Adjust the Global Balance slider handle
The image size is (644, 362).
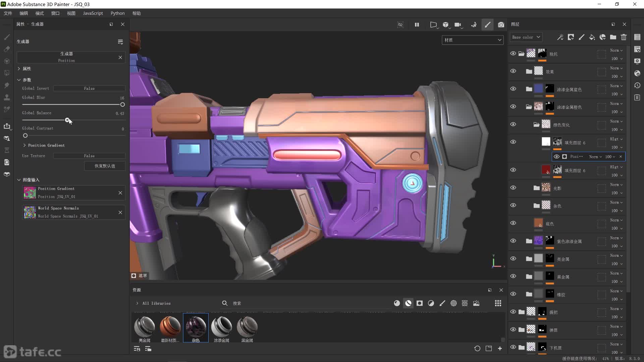pos(67,120)
